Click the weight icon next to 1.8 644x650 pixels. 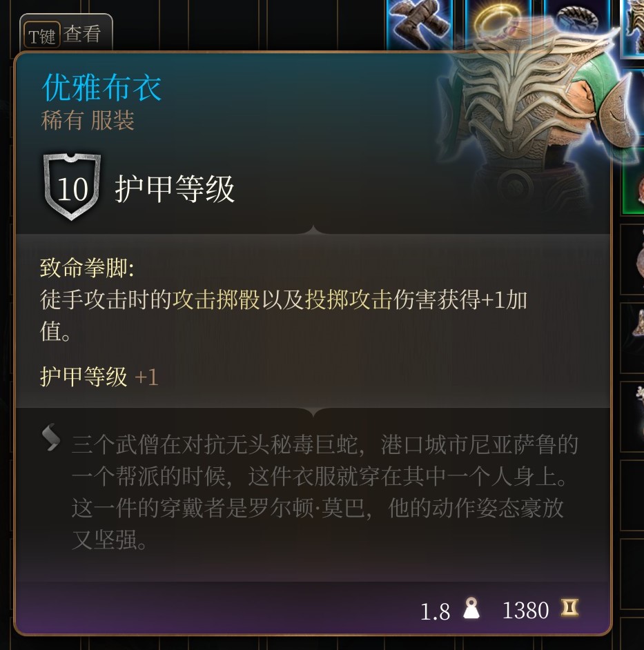pos(471,609)
